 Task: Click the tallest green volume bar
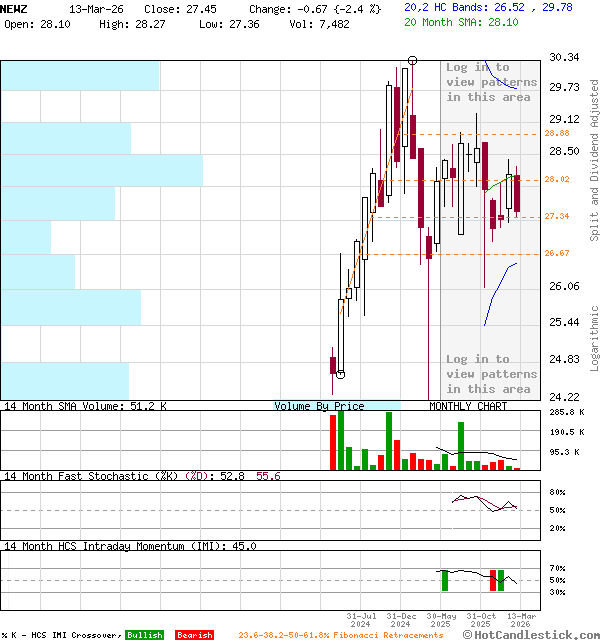click(x=341, y=441)
